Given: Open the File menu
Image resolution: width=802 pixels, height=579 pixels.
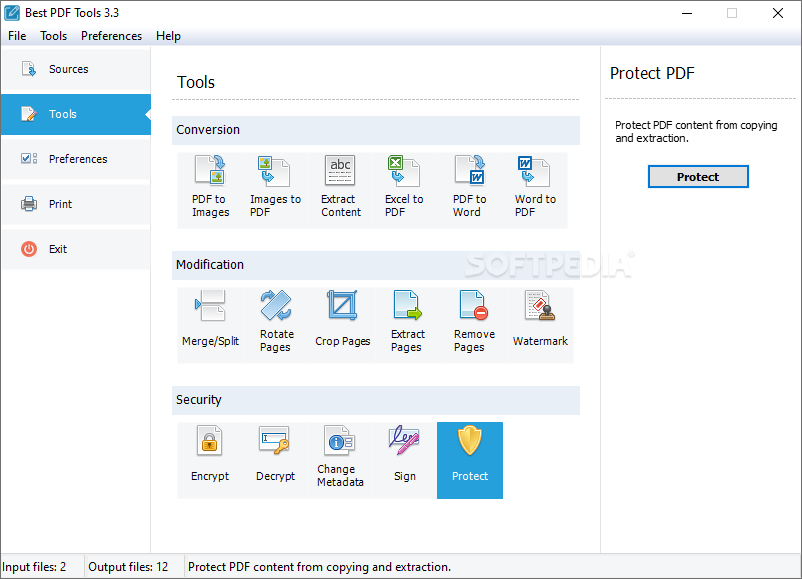Looking at the screenshot, I should click(x=17, y=36).
